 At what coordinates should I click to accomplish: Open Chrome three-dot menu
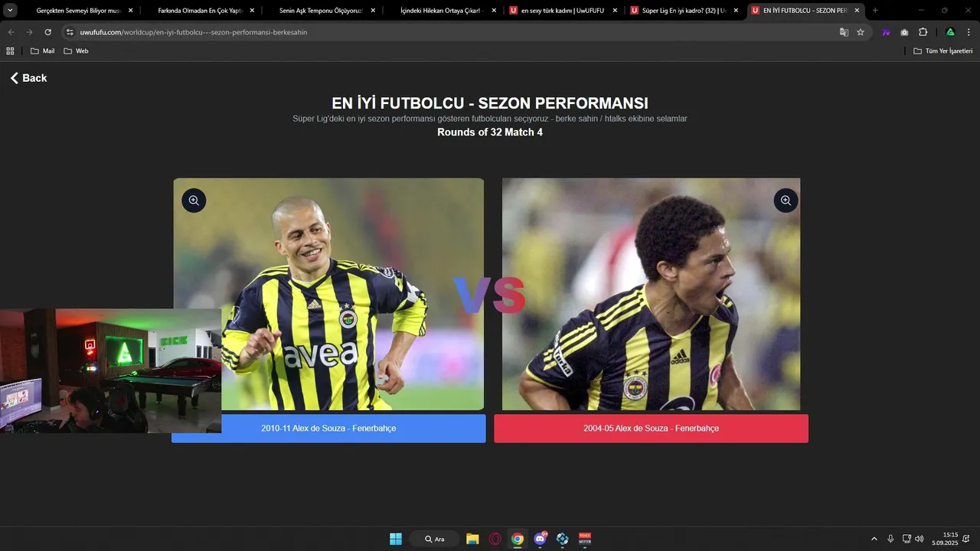tap(969, 32)
